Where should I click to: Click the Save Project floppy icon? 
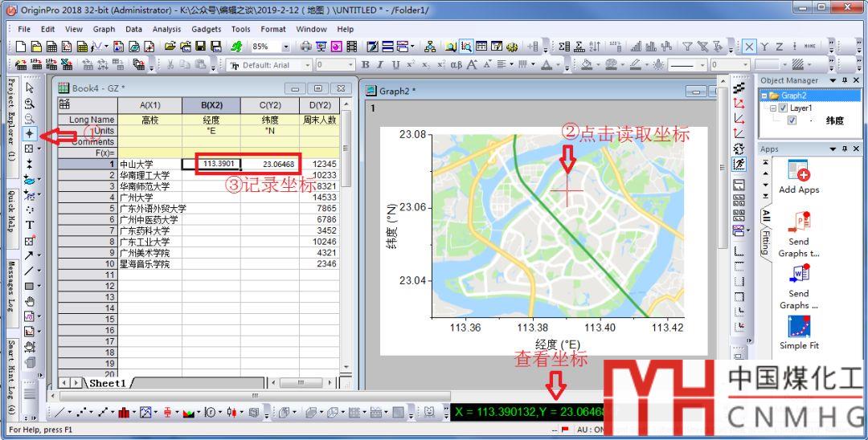199,47
